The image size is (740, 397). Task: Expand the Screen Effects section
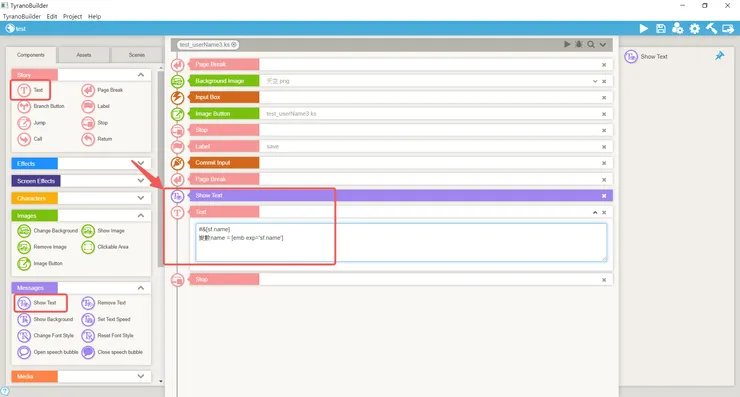point(141,181)
